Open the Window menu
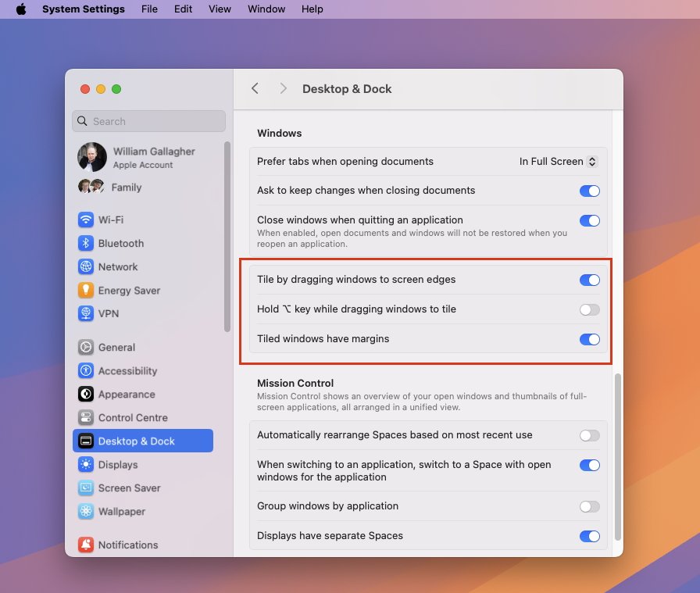The height and width of the screenshot is (593, 700). (266, 9)
